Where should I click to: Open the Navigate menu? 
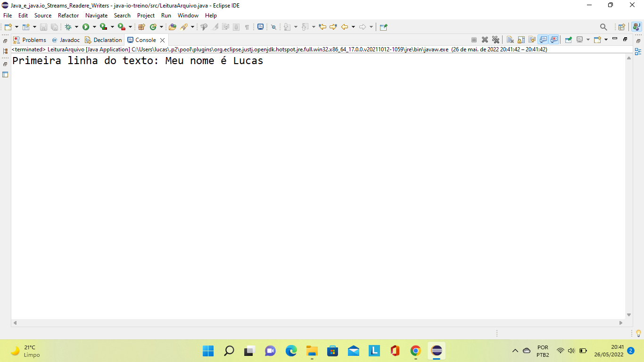[97, 16]
